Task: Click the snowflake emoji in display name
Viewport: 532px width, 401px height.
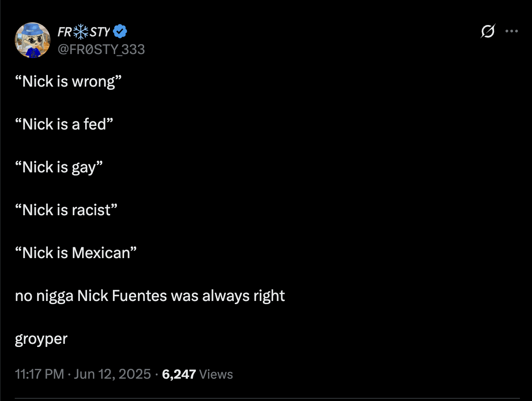Action: pyautogui.click(x=81, y=32)
